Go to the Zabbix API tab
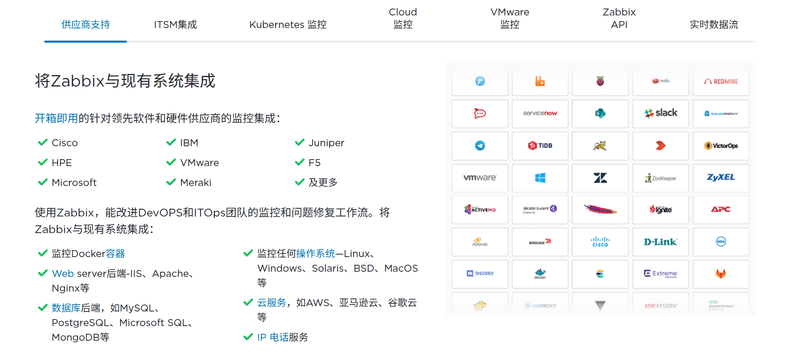Image resolution: width=800 pixels, height=361 pixels. pos(619,18)
